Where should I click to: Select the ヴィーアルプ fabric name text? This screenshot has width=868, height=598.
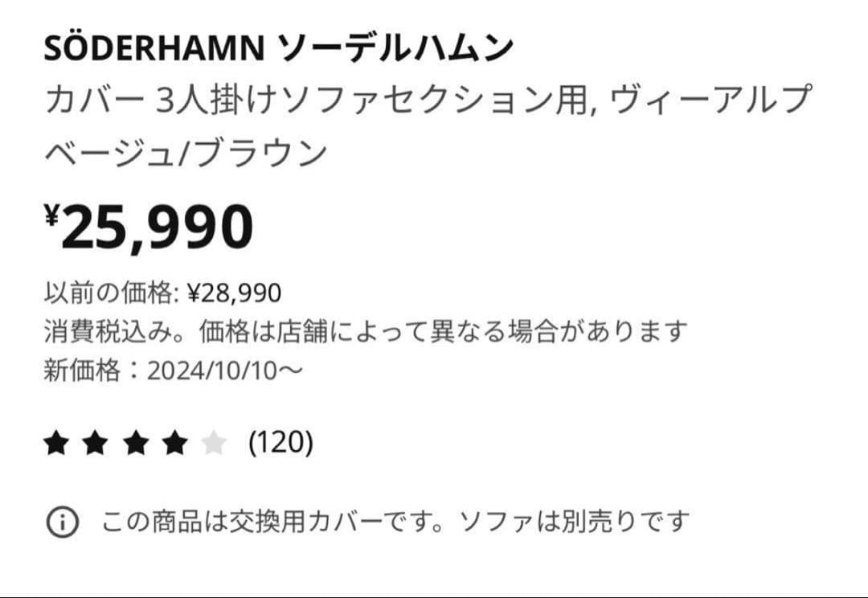pos(710,102)
